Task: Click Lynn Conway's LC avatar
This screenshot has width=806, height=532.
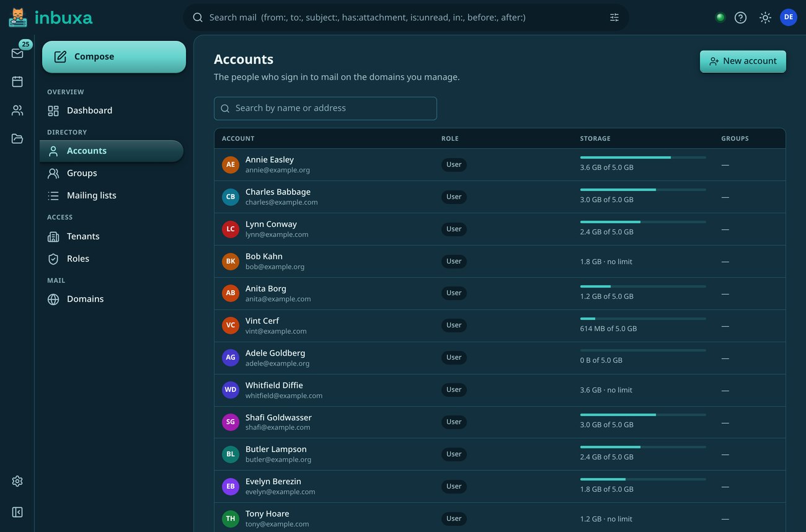Action: [x=231, y=229]
